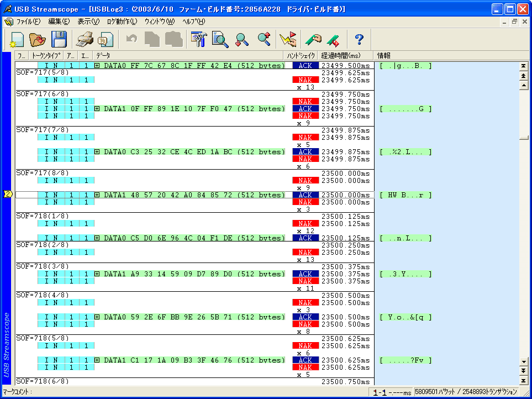Restore the inner USBLog3 document window
Image resolution: width=532 pixels, height=399 pixels.
515,22
